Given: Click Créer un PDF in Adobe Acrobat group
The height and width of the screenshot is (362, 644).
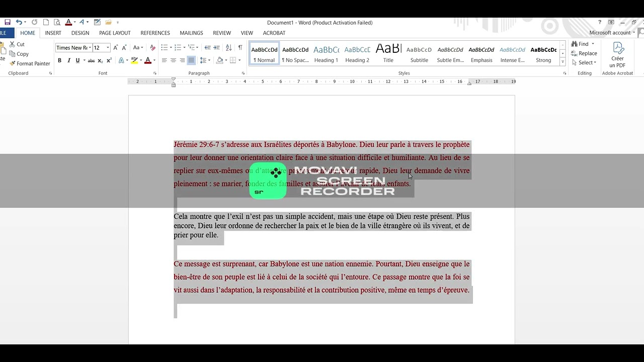Looking at the screenshot, I should tap(617, 55).
